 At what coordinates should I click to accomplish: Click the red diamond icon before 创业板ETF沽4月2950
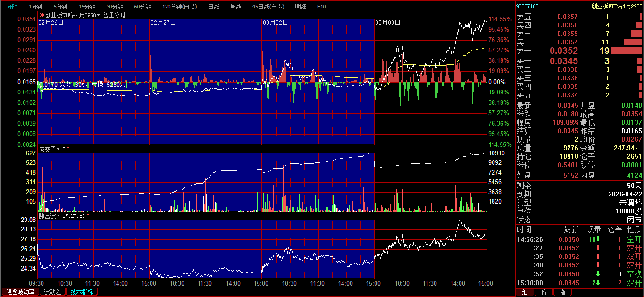pos(42,15)
